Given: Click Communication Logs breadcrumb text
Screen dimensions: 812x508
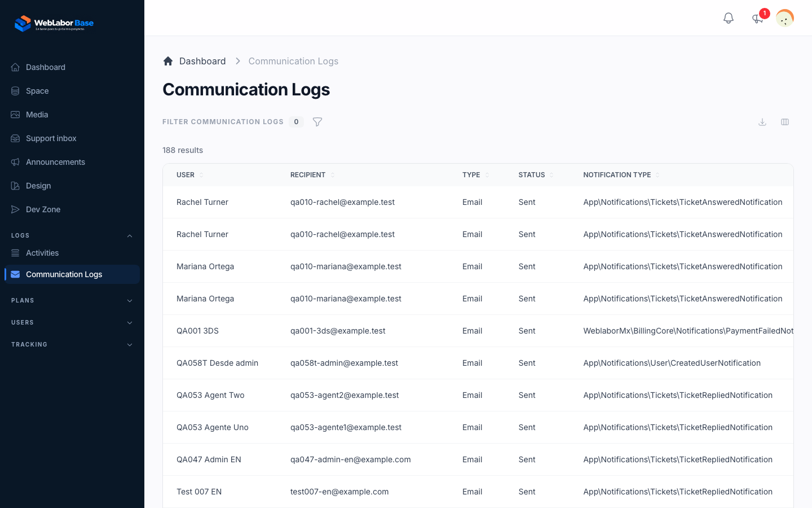Looking at the screenshot, I should 293,61.
